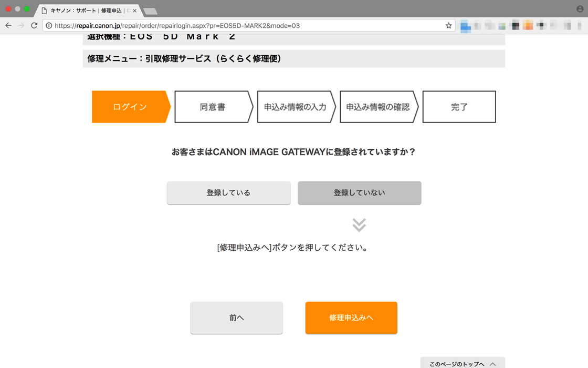The image size is (588, 368).
Task: Open a new browser tab
Action: 150,11
